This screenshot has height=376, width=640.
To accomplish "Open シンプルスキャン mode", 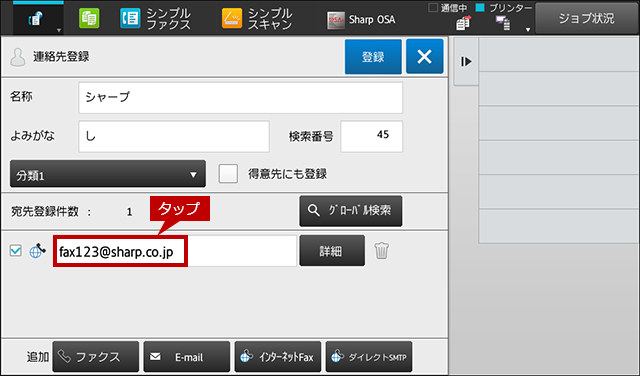I will click(x=257, y=19).
